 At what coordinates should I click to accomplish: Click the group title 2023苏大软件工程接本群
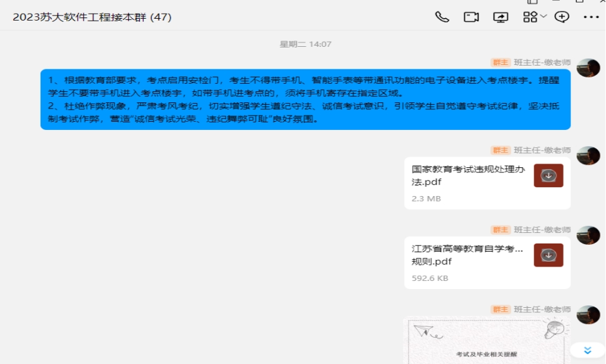[92, 17]
